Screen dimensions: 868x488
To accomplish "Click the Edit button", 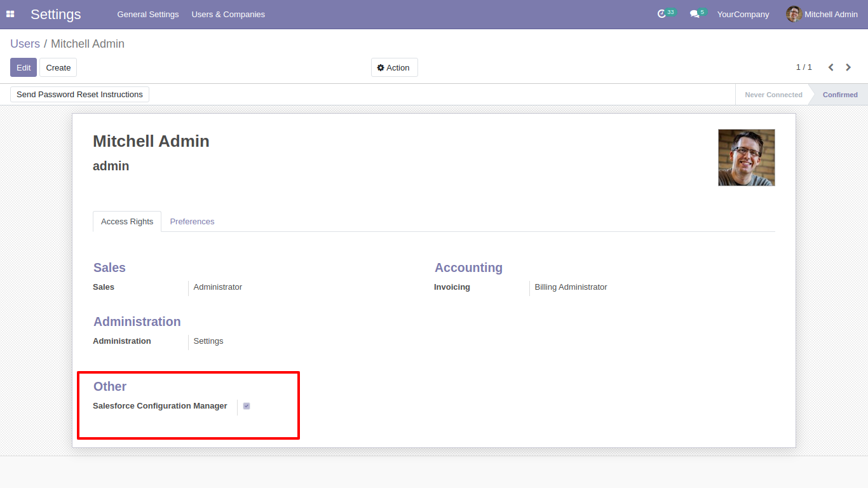I will 24,67.
